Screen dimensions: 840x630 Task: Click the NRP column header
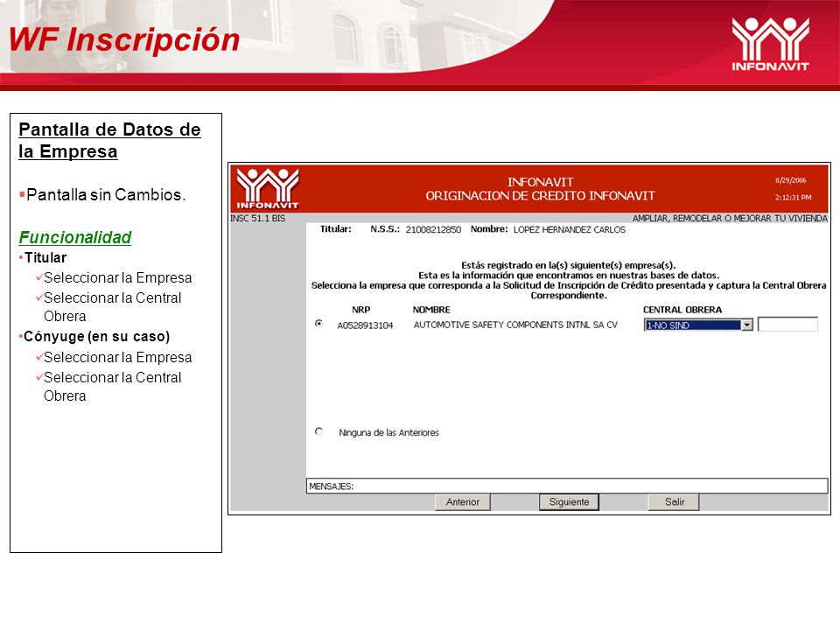click(x=360, y=310)
